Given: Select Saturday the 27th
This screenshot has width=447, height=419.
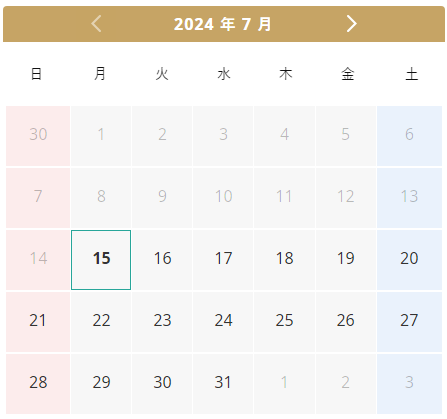Looking at the screenshot, I should (x=409, y=322).
